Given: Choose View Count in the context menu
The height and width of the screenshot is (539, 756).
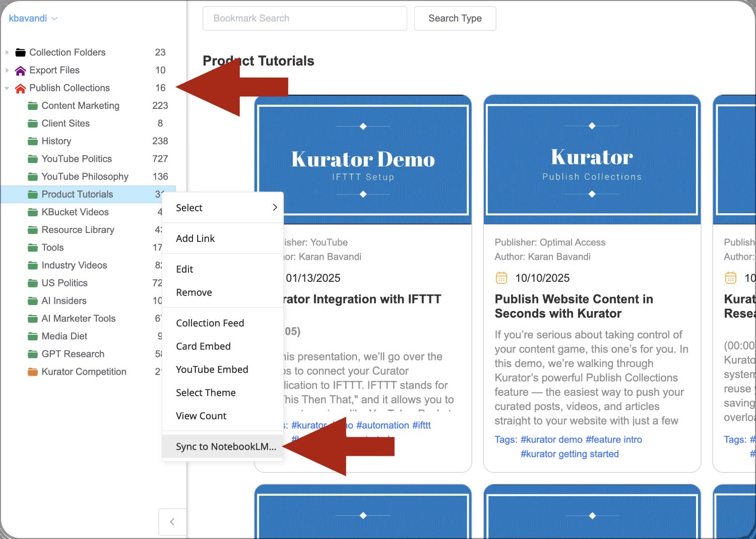Looking at the screenshot, I should click(223, 416).
